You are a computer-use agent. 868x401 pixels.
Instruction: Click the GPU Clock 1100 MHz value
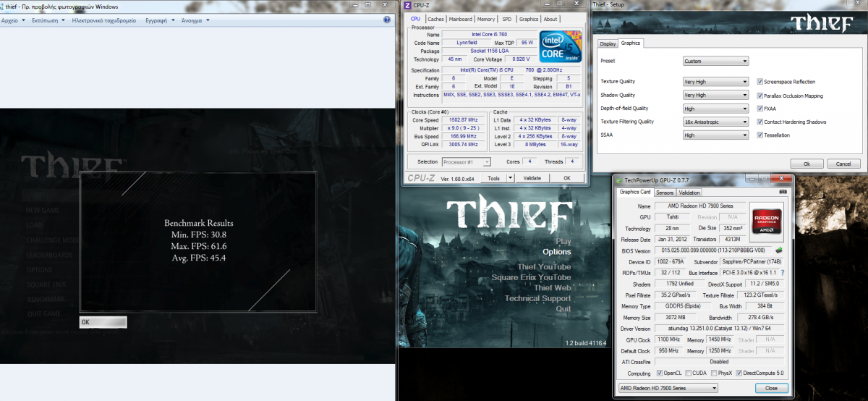(x=670, y=339)
